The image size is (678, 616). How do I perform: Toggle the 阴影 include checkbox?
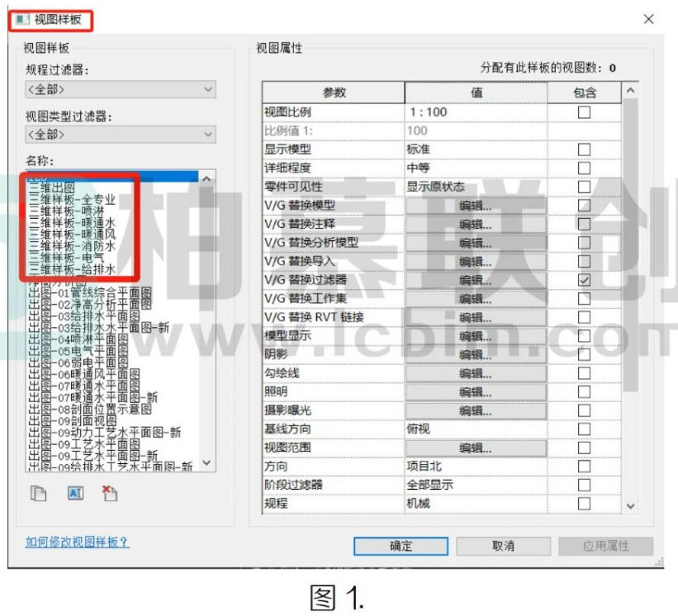coord(584,354)
